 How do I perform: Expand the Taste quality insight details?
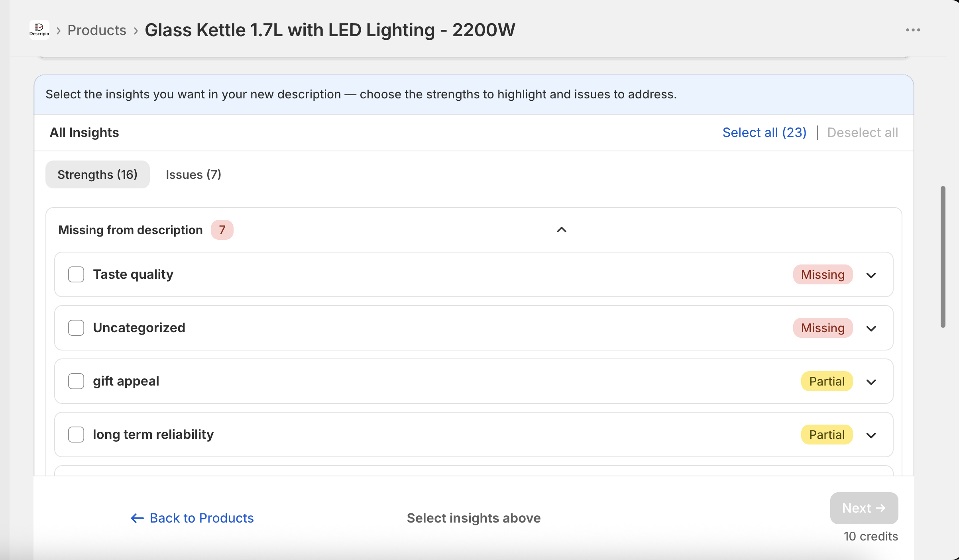click(871, 275)
